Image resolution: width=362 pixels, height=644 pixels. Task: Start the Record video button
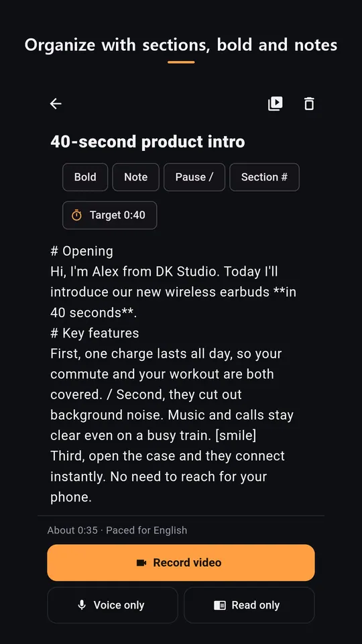(181, 563)
